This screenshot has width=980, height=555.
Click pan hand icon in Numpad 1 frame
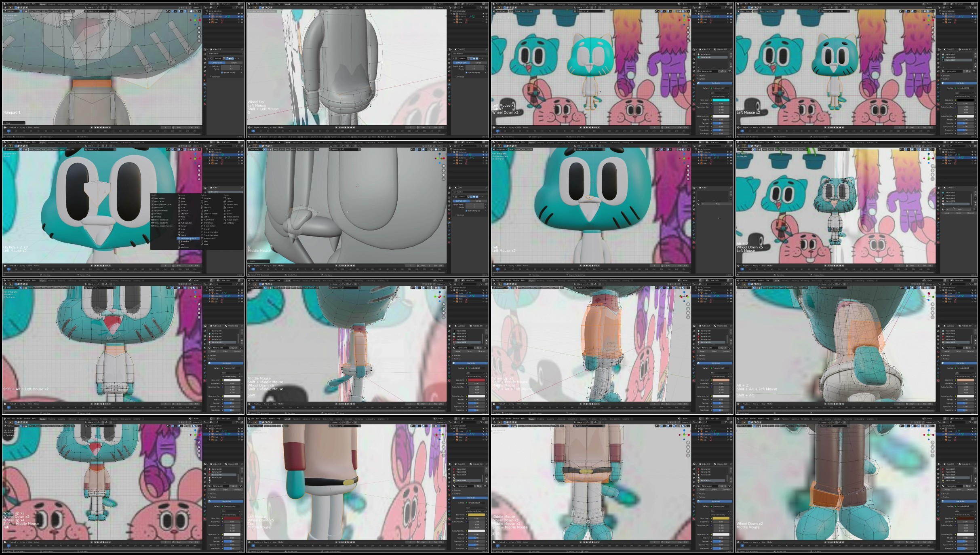pyautogui.click(x=199, y=32)
